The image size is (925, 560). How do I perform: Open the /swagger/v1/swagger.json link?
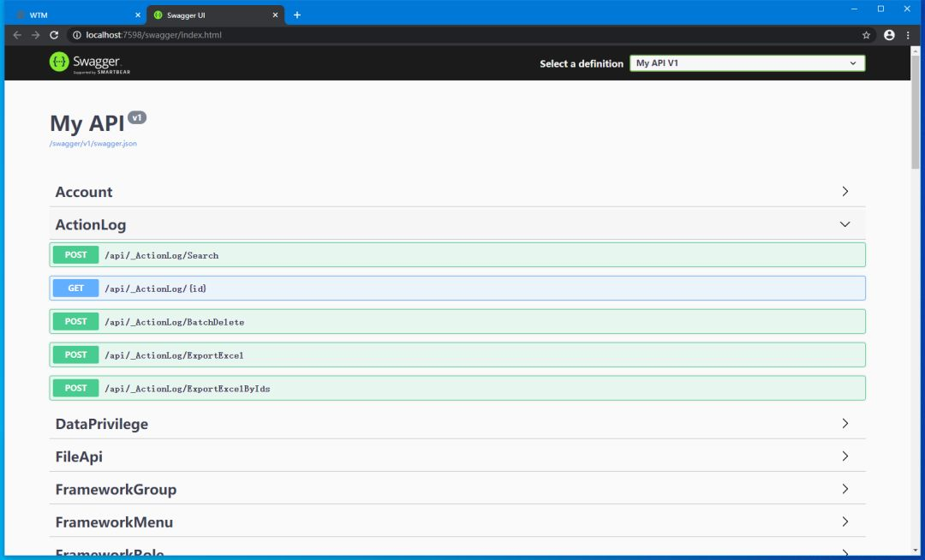point(93,143)
